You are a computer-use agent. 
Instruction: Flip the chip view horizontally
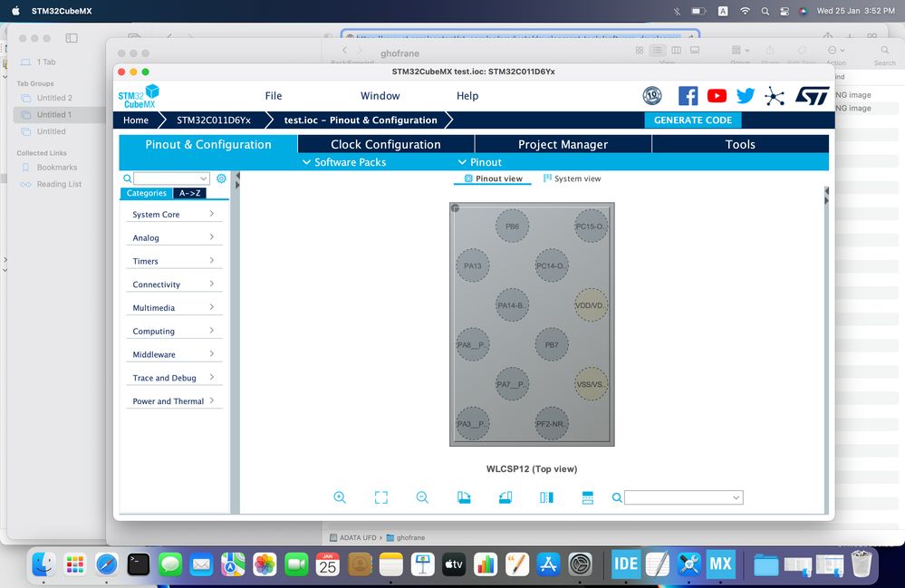[546, 497]
